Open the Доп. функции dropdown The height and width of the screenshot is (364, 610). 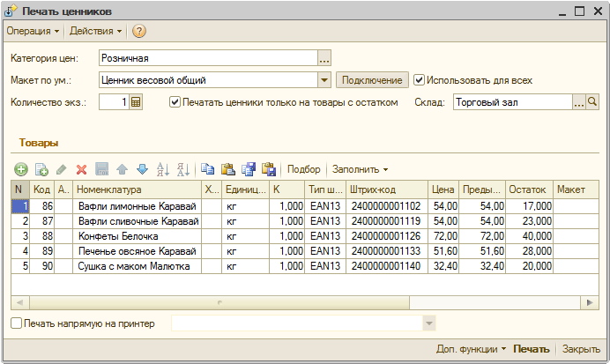point(471,349)
